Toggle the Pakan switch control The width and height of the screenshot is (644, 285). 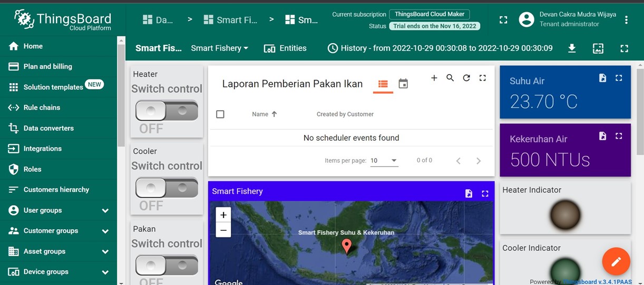[x=167, y=265]
